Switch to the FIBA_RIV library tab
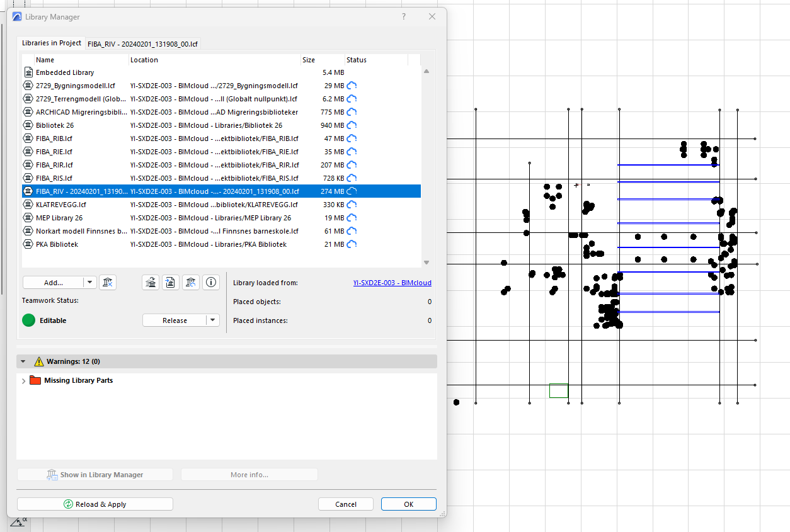 pos(143,43)
